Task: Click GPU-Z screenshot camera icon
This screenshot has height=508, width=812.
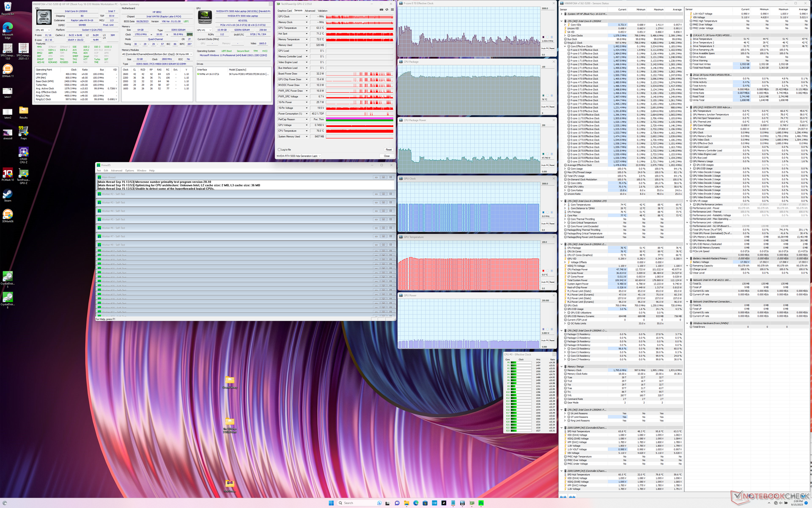Action: tap(381, 9)
